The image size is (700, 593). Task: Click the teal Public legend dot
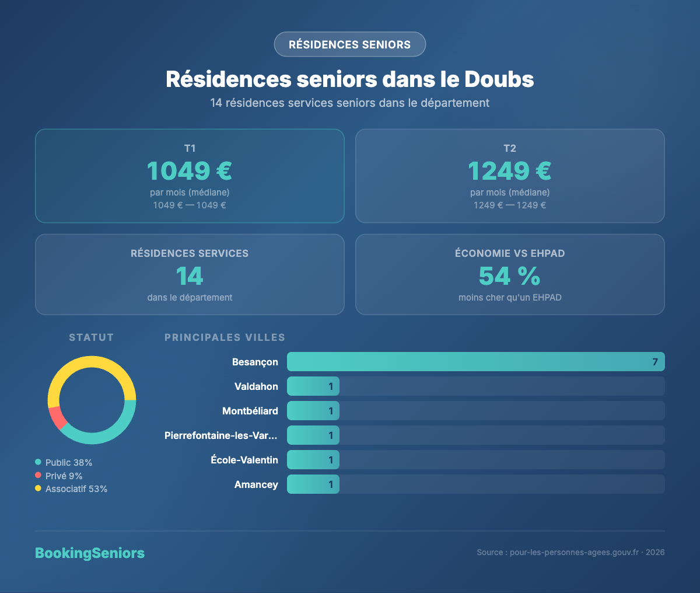pos(38,462)
